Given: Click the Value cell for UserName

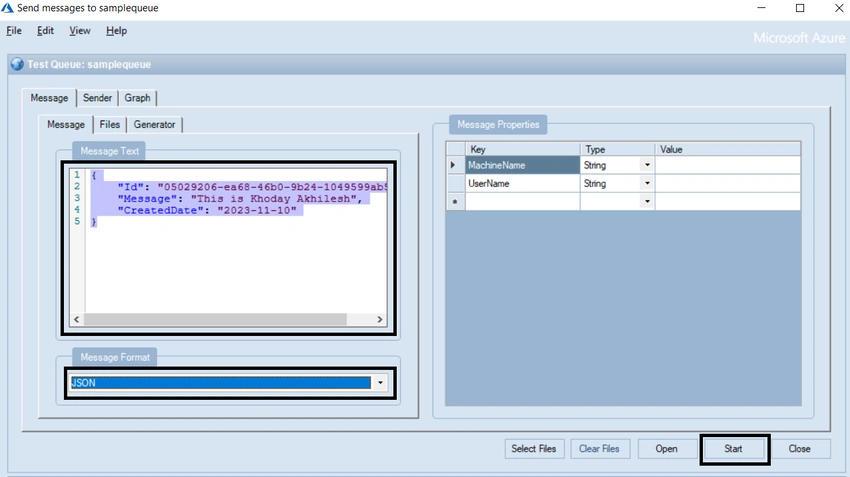Looking at the screenshot, I should 727,183.
